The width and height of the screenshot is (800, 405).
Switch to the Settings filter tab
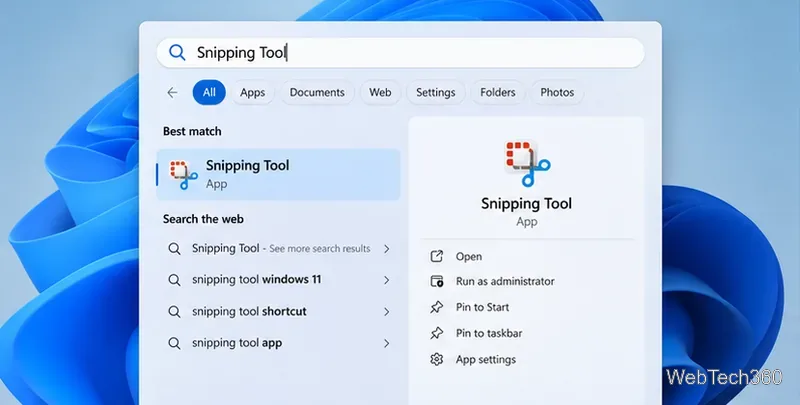coord(436,92)
